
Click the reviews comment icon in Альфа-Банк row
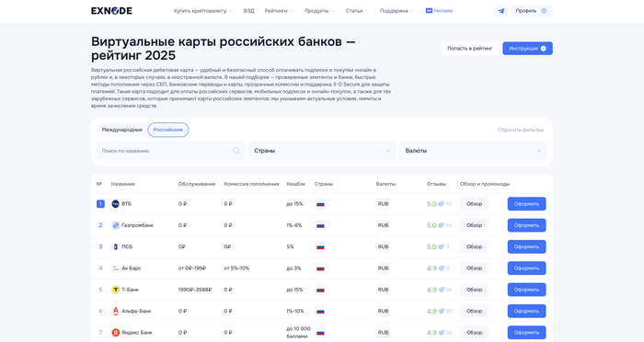coord(441,311)
